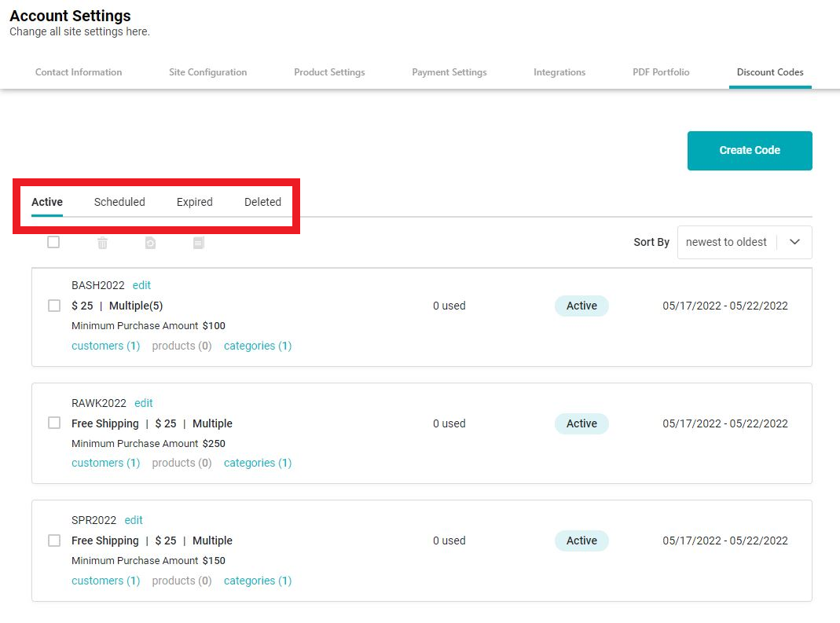Click "Minimum Purchase Amount $100" text
This screenshot has width=840, height=623.
[x=149, y=326]
